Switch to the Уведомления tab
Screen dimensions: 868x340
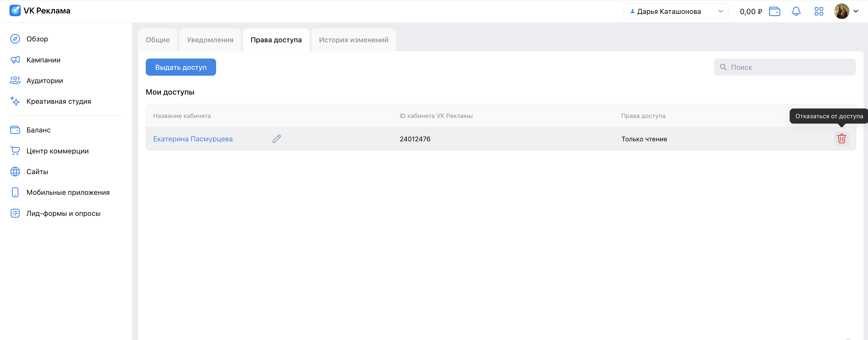pos(210,40)
